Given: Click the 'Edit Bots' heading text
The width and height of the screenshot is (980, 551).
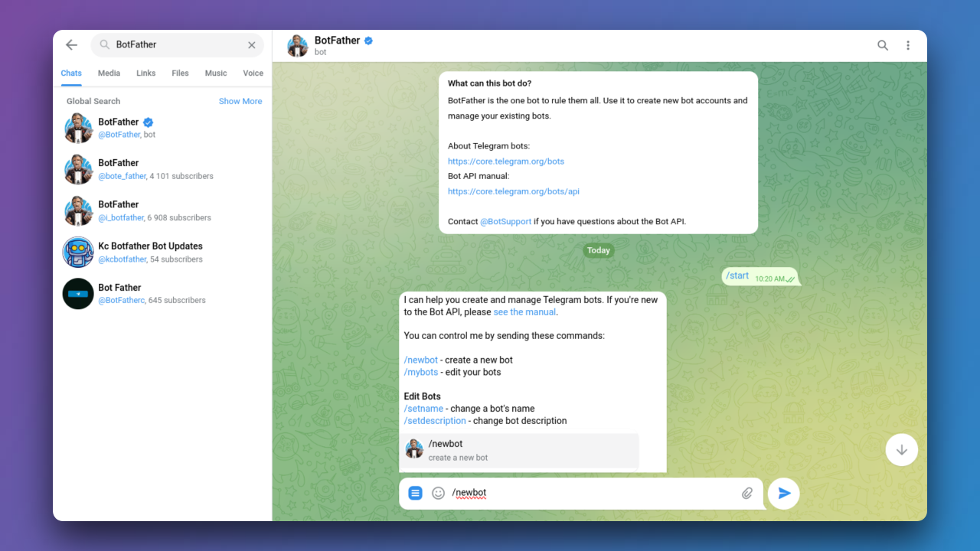Looking at the screenshot, I should [x=422, y=396].
